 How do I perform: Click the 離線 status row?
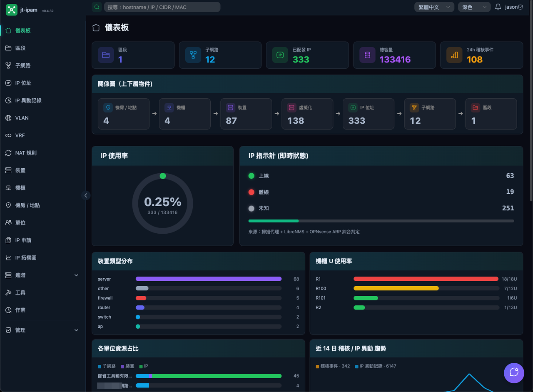pos(381,192)
